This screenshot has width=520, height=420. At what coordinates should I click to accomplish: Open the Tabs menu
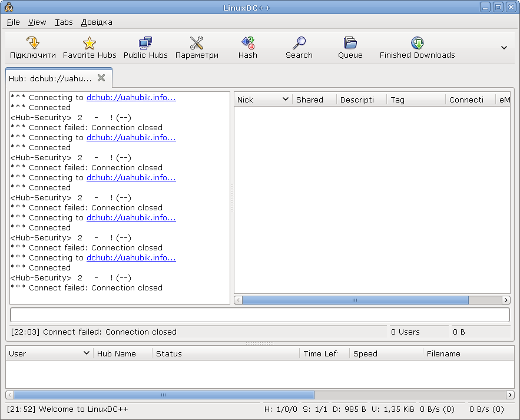64,22
